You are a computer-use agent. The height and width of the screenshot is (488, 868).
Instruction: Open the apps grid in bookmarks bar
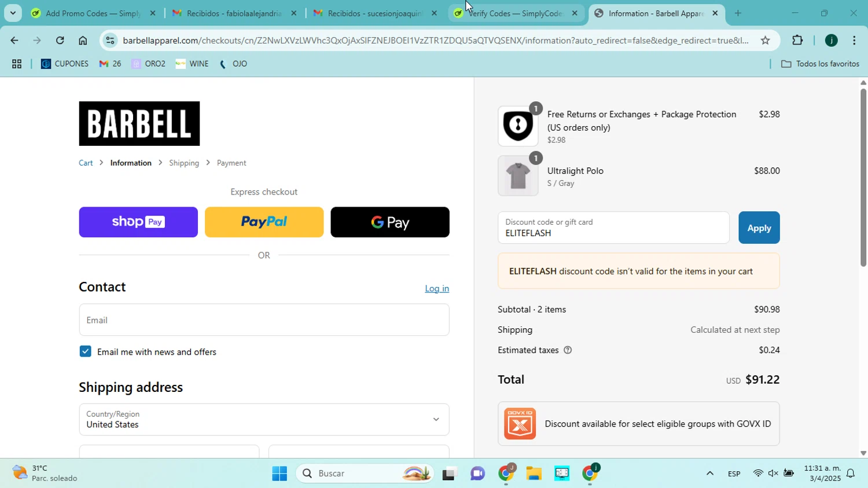tap(17, 64)
